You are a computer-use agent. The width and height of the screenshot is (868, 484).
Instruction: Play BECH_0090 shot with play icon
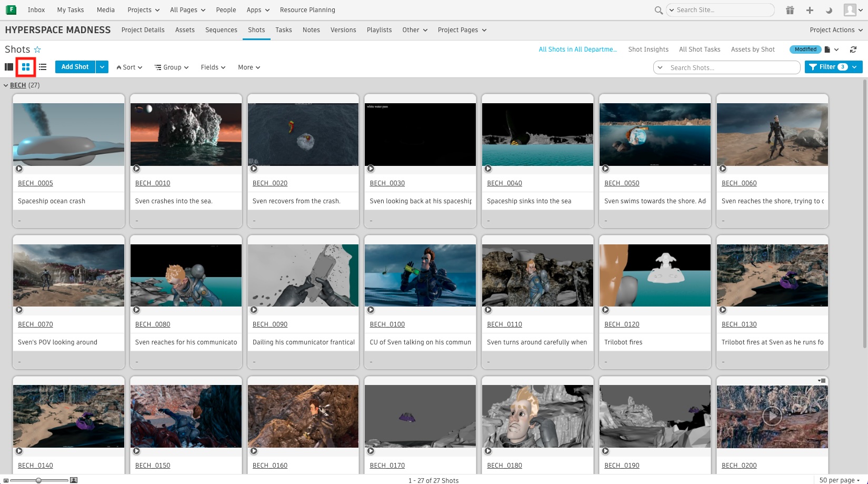tap(254, 310)
